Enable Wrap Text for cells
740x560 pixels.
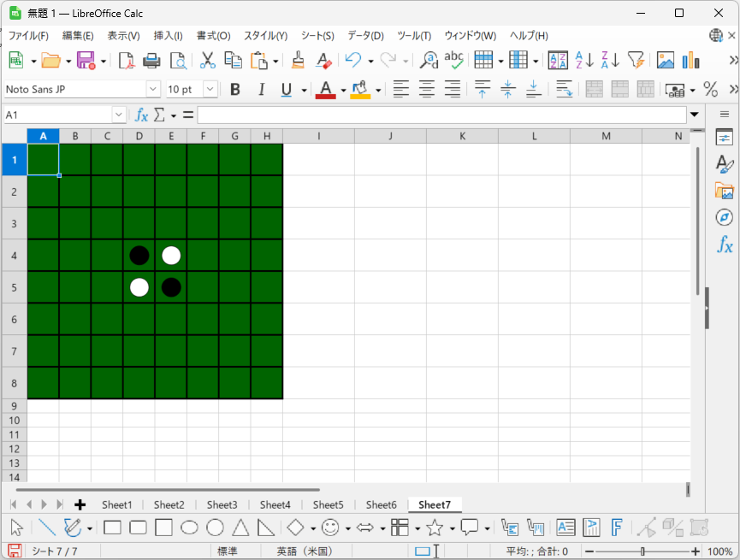click(x=564, y=89)
